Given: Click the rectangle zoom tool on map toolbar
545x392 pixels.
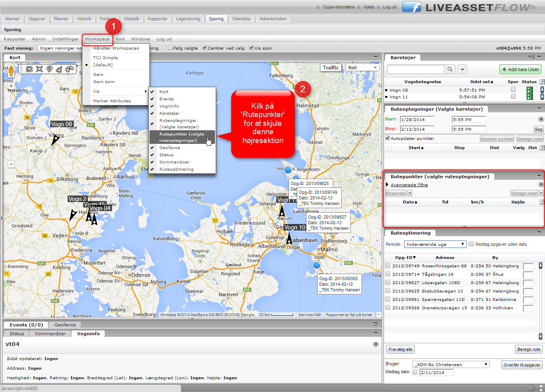Looking at the screenshot, I should click(29, 69).
